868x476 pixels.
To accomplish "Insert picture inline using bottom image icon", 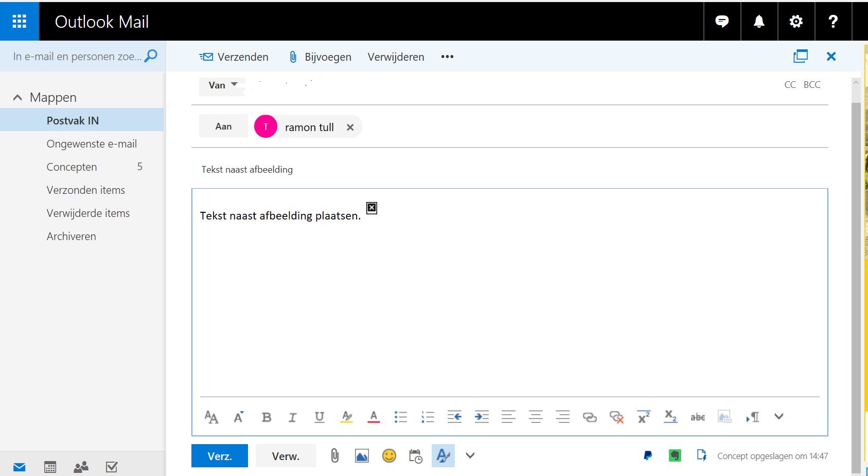I will [362, 456].
